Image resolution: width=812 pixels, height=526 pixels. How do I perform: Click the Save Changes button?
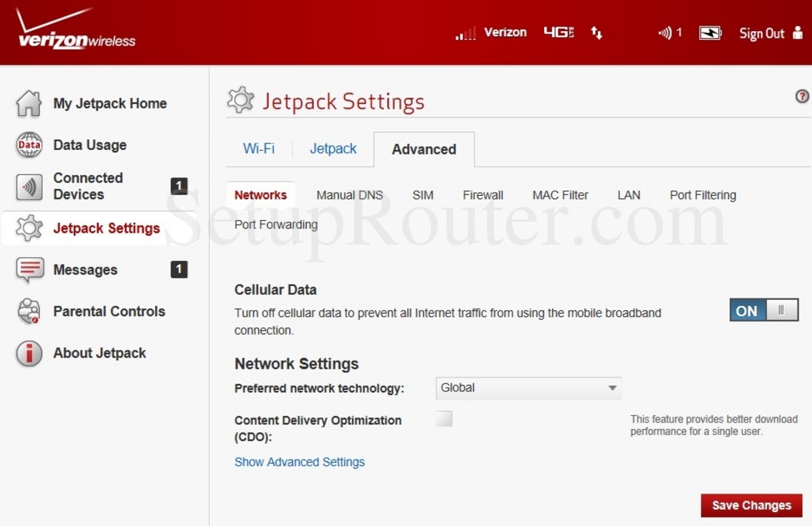pos(751,505)
